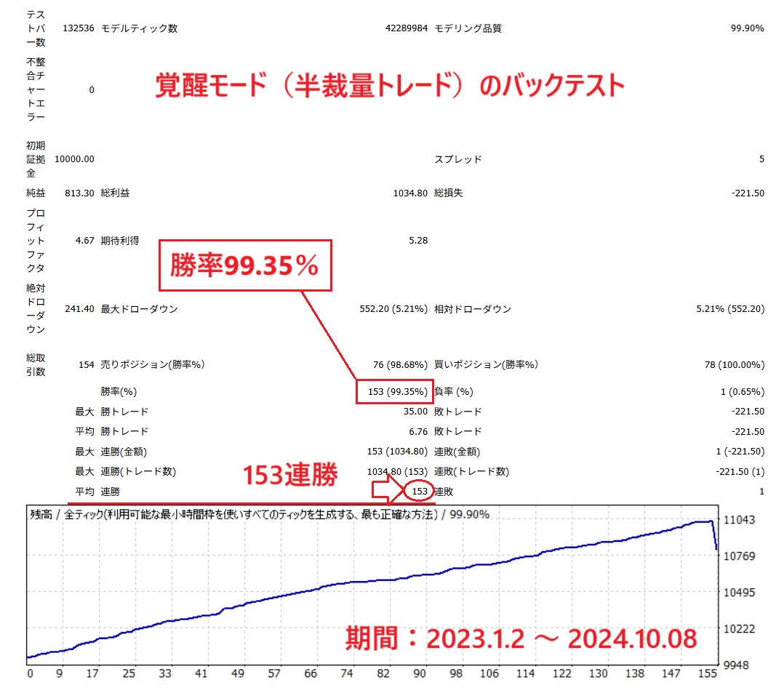784x693 pixels.
Task: Click the initial deposit value 10000.00
Action: [74, 159]
